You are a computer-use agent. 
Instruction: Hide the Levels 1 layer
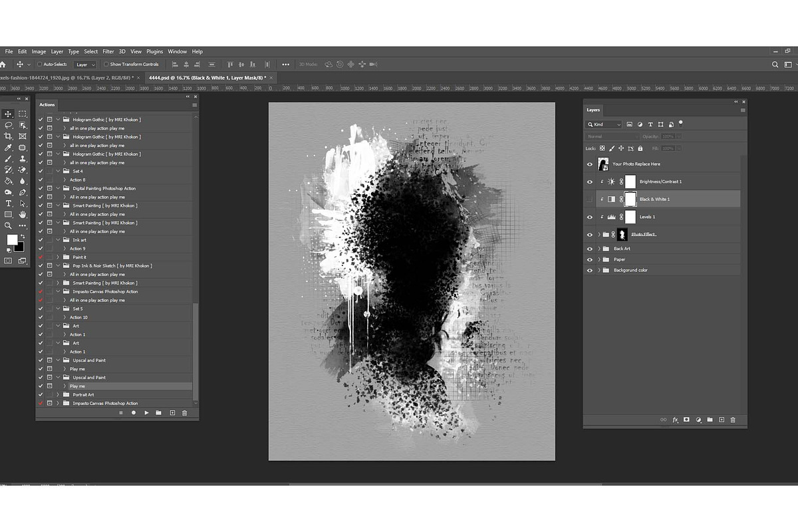click(590, 217)
